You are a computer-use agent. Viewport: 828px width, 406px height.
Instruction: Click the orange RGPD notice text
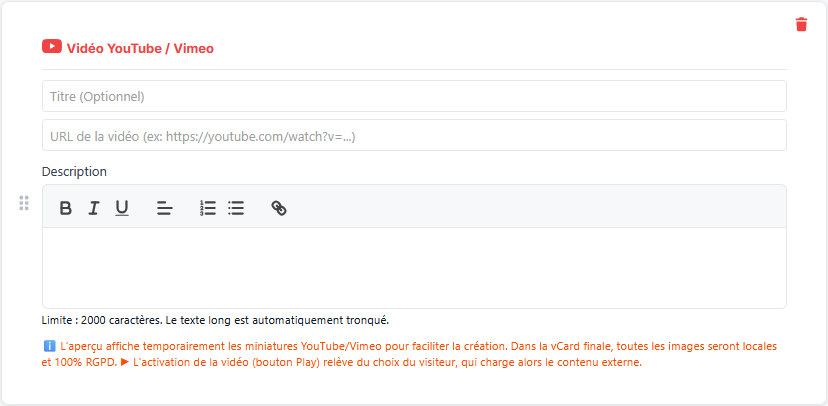(410, 355)
